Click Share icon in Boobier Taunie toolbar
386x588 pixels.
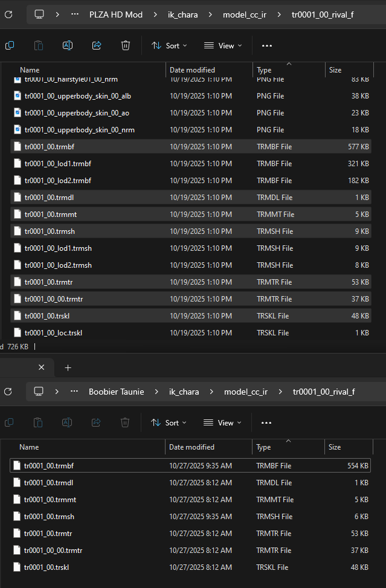(x=96, y=422)
